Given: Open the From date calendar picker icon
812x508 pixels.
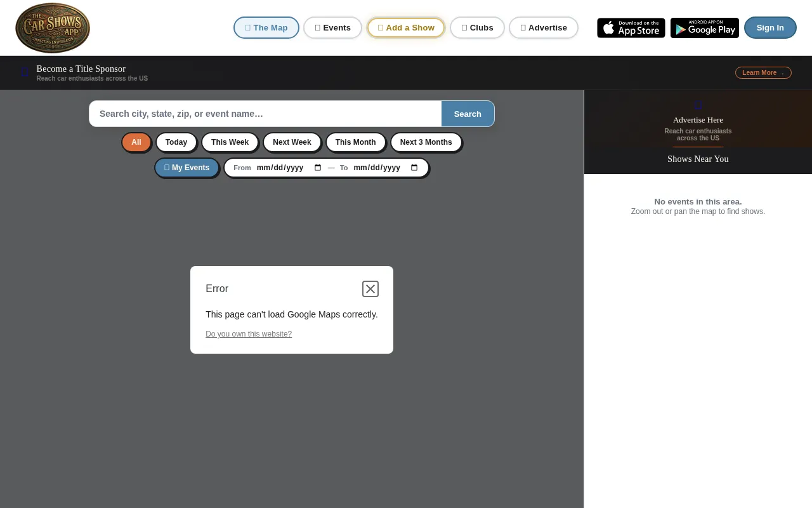Looking at the screenshot, I should [x=318, y=168].
